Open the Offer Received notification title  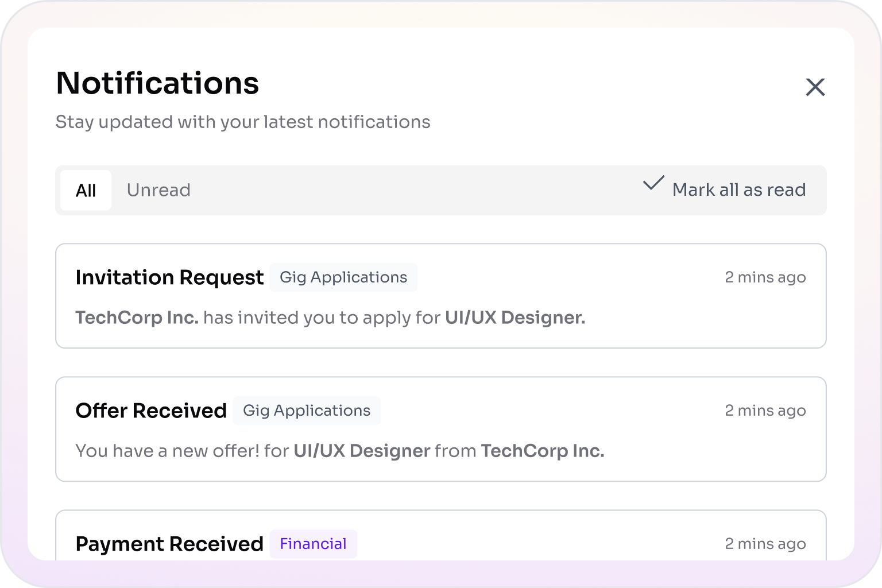click(151, 411)
